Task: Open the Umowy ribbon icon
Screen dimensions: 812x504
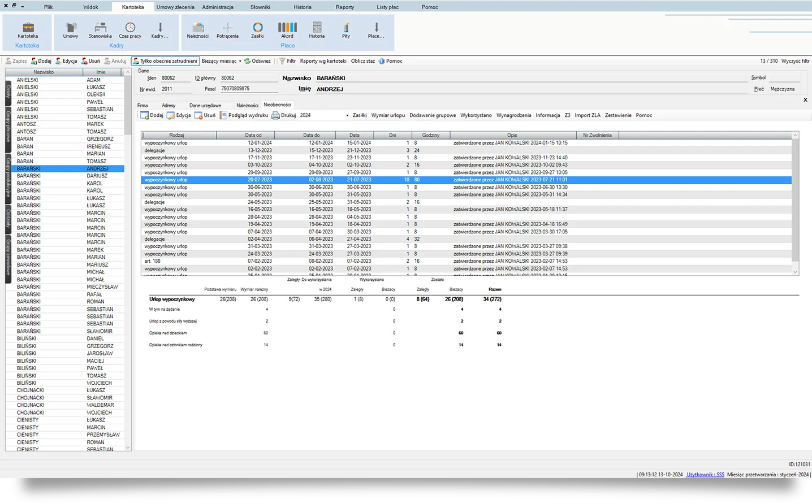Action: pyautogui.click(x=71, y=30)
